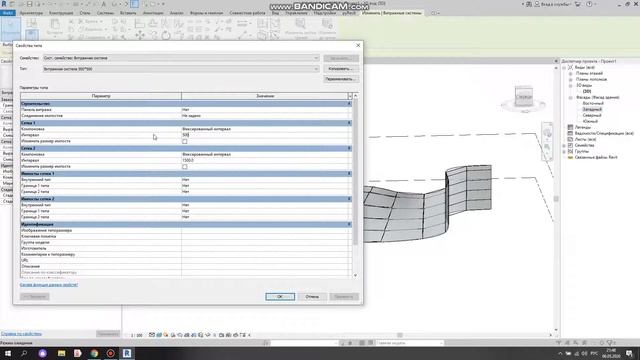This screenshot has height=360, width=640.
Task: Open Windows Start menu
Action: pyautogui.click(x=8, y=353)
